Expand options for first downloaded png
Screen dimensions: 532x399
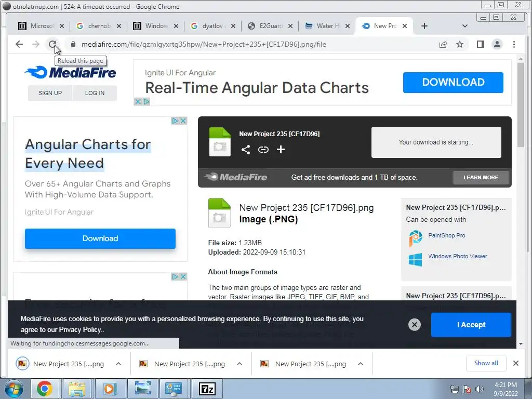click(x=118, y=364)
